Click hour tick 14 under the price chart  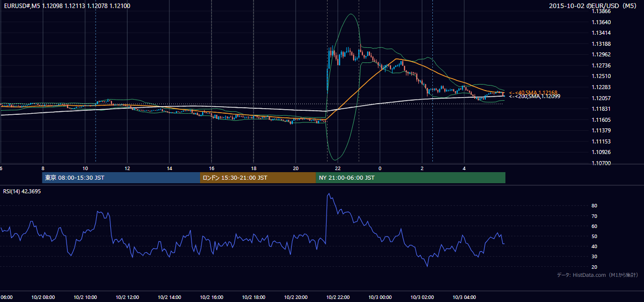[169, 168]
